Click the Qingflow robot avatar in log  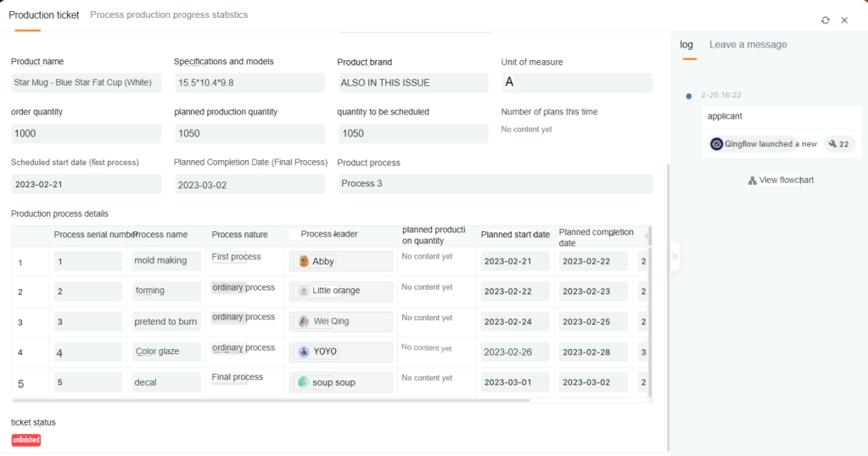(x=717, y=144)
